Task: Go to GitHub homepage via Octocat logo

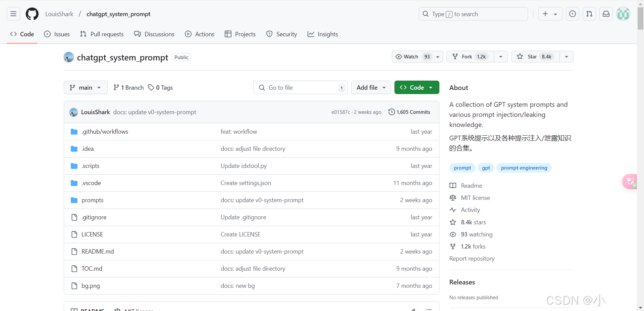Action: (32, 14)
